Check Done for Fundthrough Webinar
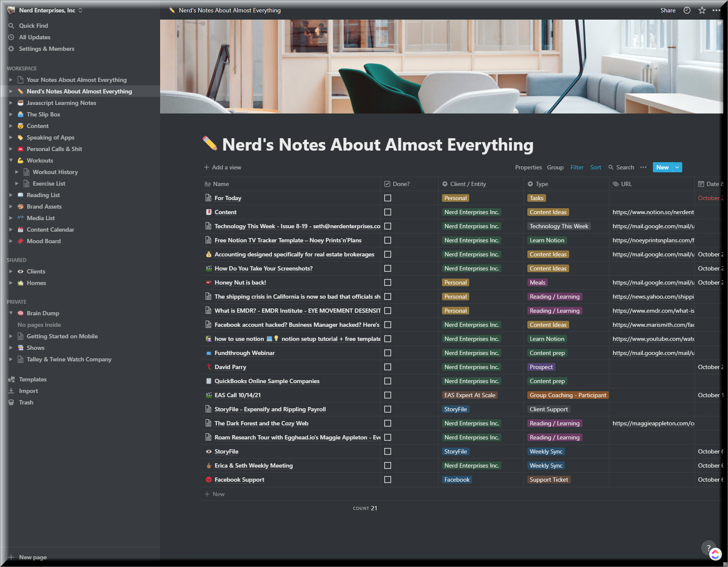Screen dimensions: 728x567 click(x=388, y=353)
